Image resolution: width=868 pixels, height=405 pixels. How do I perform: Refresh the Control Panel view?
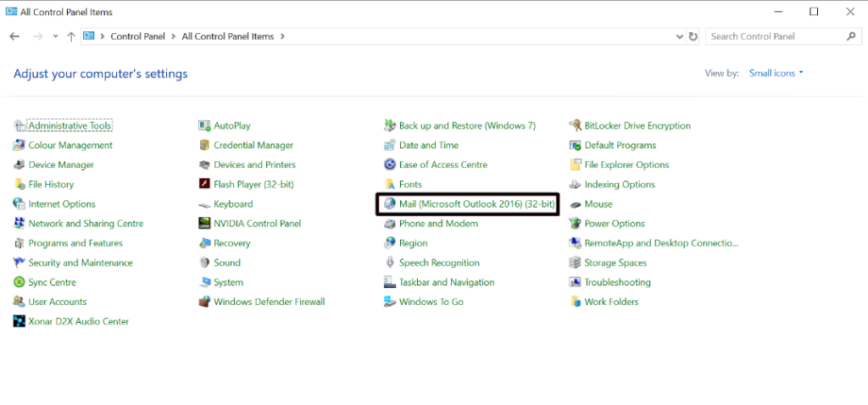point(693,36)
